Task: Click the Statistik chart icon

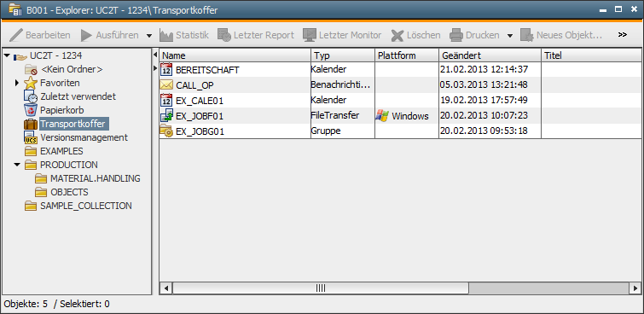Action: (166, 35)
